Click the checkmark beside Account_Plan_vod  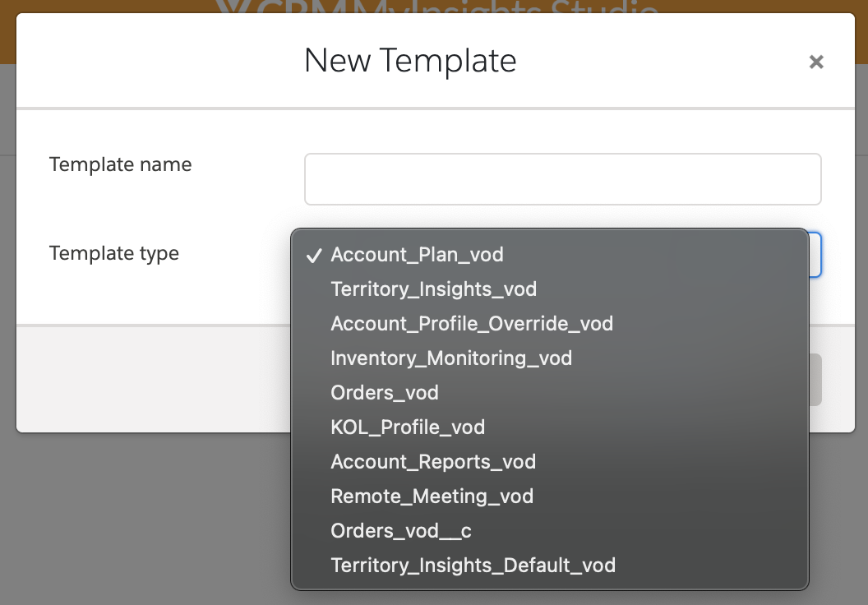pos(313,256)
